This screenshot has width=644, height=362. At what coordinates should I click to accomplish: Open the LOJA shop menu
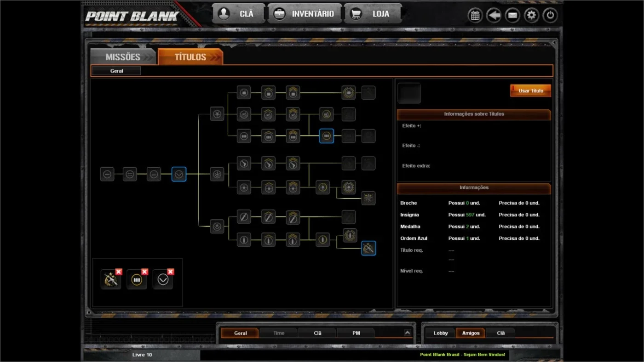pyautogui.click(x=373, y=14)
